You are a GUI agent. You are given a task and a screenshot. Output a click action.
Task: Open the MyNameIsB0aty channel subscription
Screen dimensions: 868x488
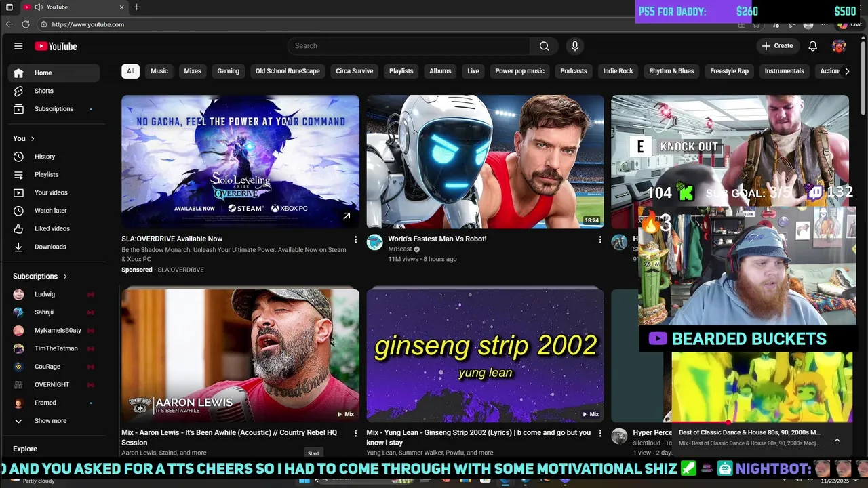[x=54, y=330]
